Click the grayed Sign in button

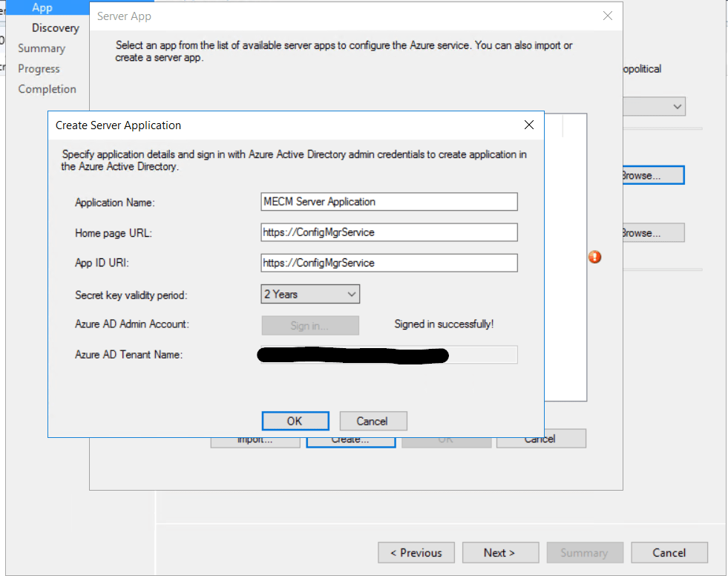tap(310, 325)
